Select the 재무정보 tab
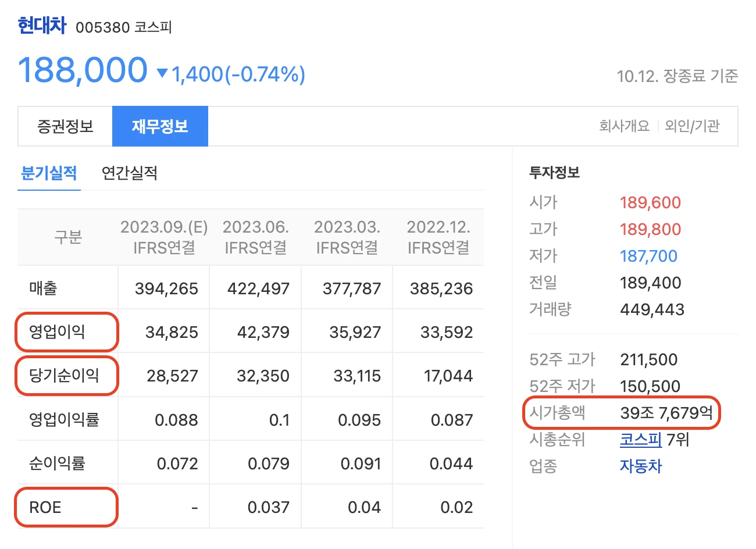 [x=160, y=126]
